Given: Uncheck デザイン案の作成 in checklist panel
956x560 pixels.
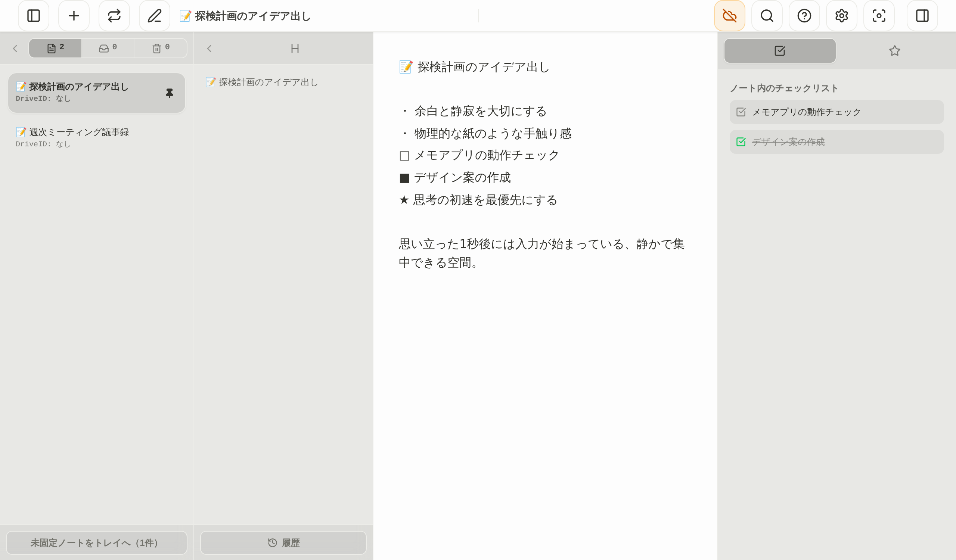Looking at the screenshot, I should [x=741, y=142].
